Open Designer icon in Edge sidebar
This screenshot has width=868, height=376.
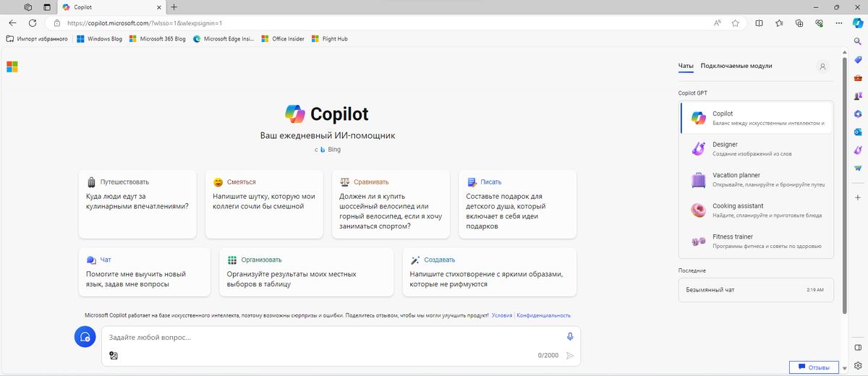point(858,150)
